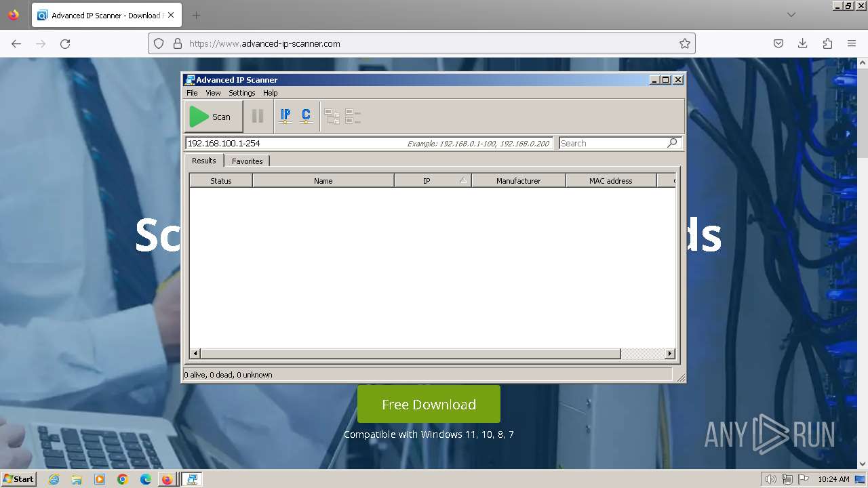
Task: Click the expand all tree icon
Action: (332, 117)
